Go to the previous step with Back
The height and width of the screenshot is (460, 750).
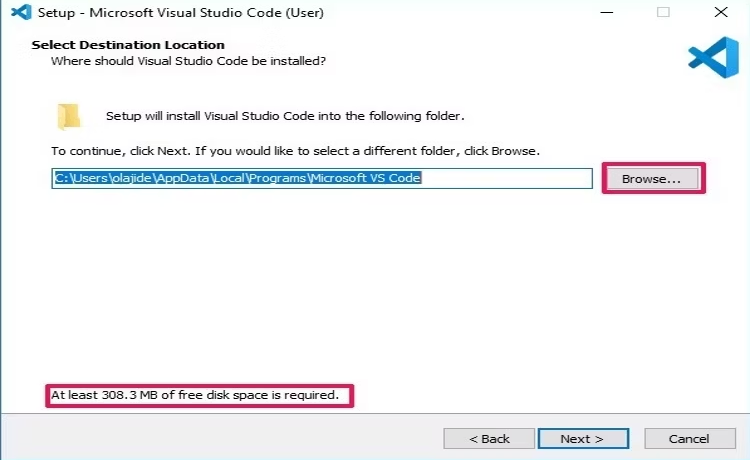(489, 438)
